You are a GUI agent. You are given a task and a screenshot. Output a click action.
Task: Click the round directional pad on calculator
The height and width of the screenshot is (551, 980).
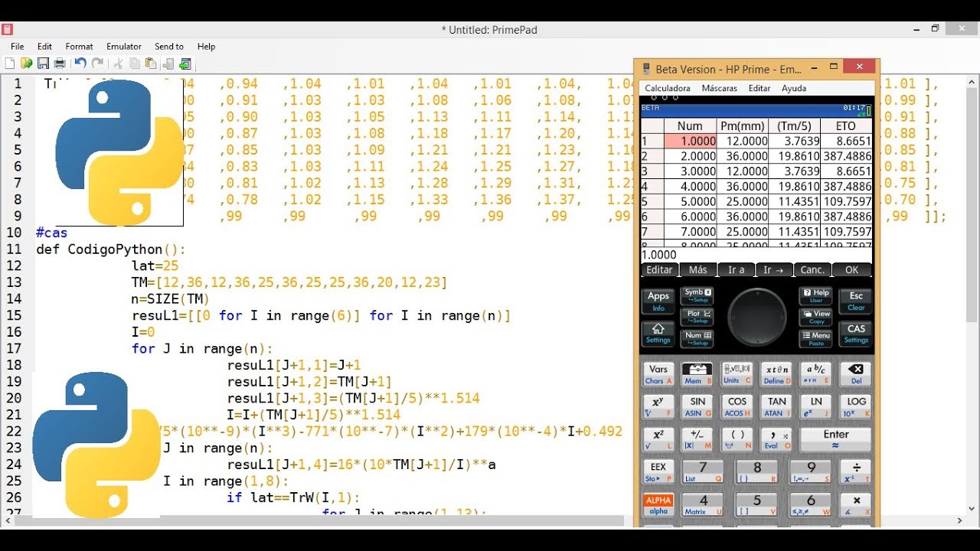[756, 317]
